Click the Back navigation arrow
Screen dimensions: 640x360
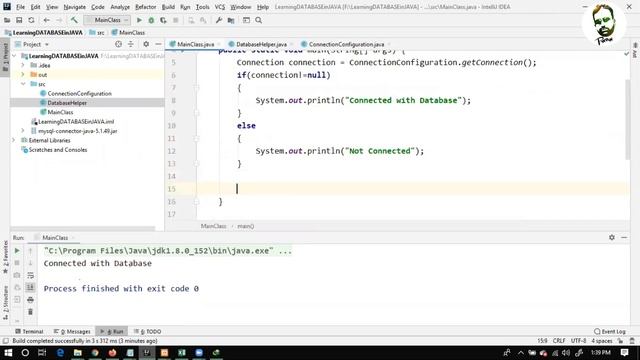click(47, 20)
